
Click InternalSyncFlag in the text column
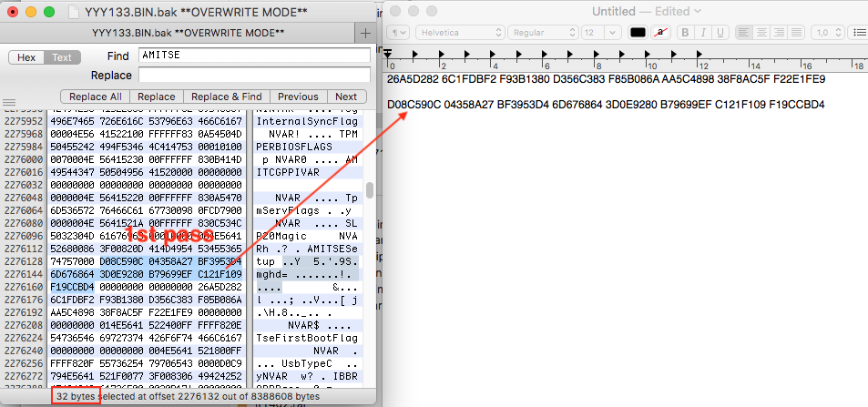tap(307, 121)
